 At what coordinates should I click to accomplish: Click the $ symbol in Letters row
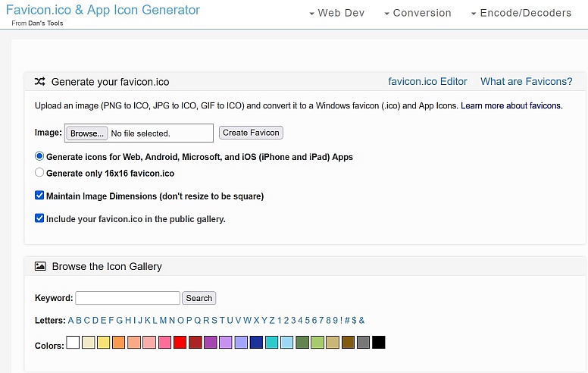[355, 321]
